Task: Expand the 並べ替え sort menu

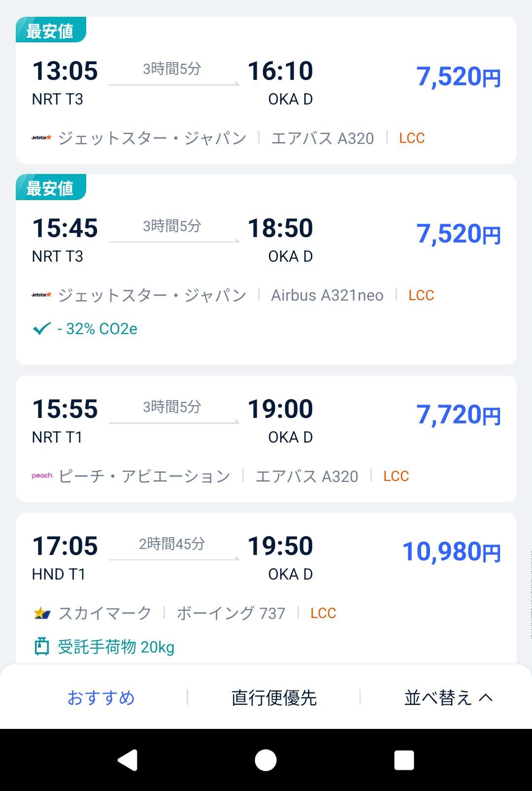Action: click(437, 698)
